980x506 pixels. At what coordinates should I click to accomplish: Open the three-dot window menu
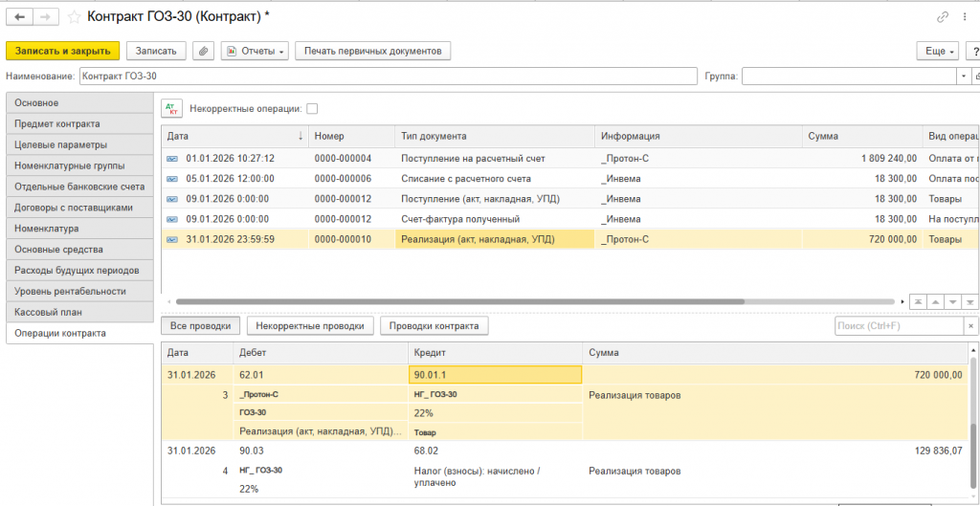tap(963, 17)
